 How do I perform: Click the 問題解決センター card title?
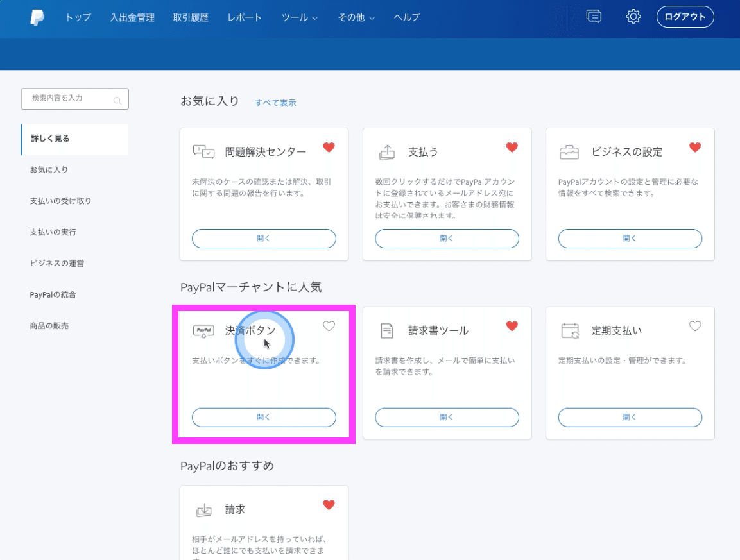266,152
